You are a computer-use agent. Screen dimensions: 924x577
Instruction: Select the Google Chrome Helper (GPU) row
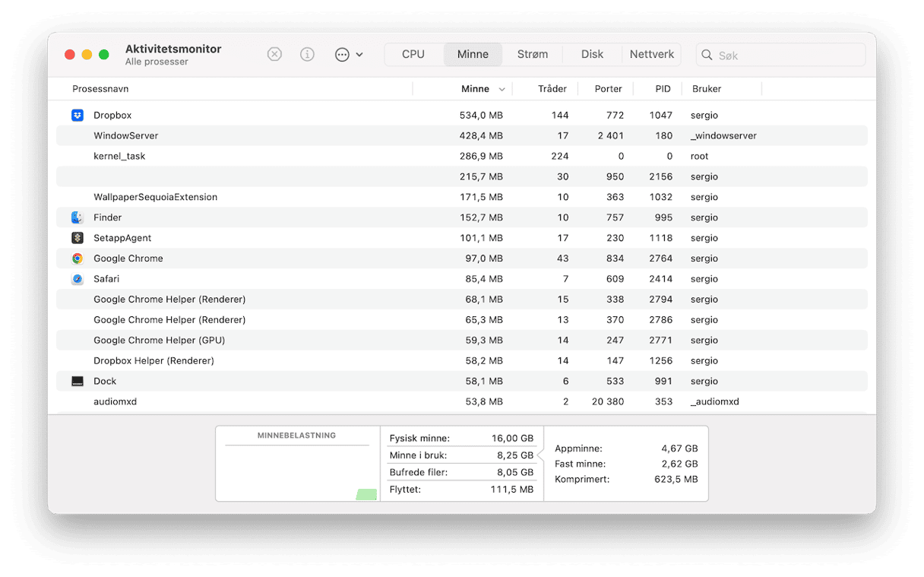pos(462,341)
